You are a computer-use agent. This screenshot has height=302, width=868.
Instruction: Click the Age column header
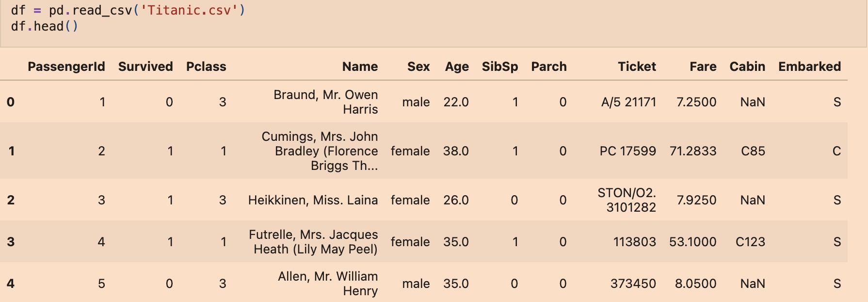point(457,67)
